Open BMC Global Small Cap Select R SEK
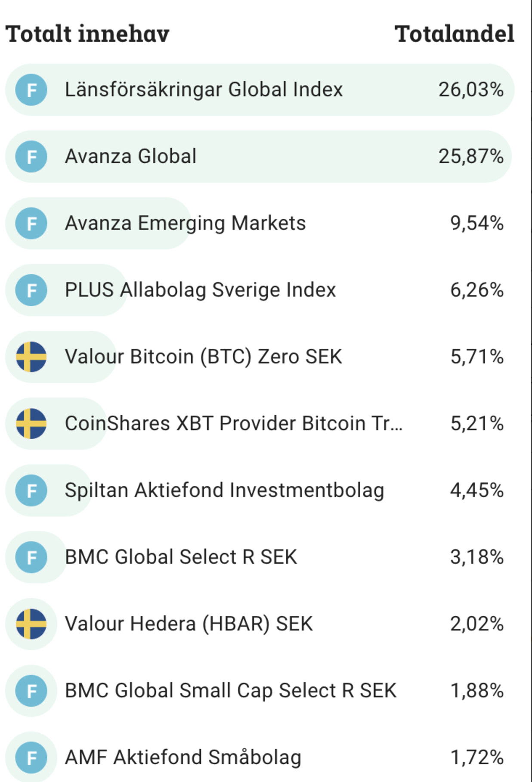Screen dimensions: 532x782 [x=230, y=691]
